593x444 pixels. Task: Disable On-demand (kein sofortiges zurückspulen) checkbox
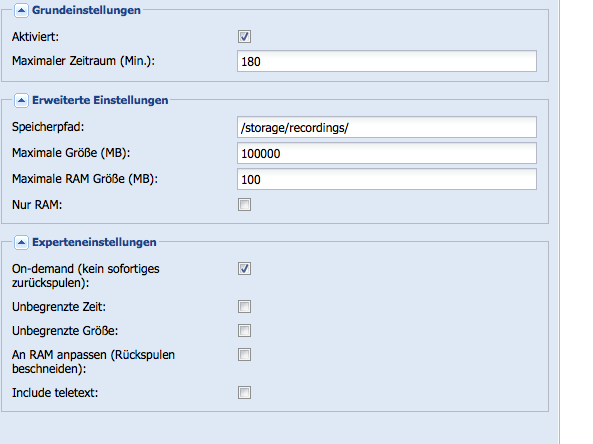point(244,269)
